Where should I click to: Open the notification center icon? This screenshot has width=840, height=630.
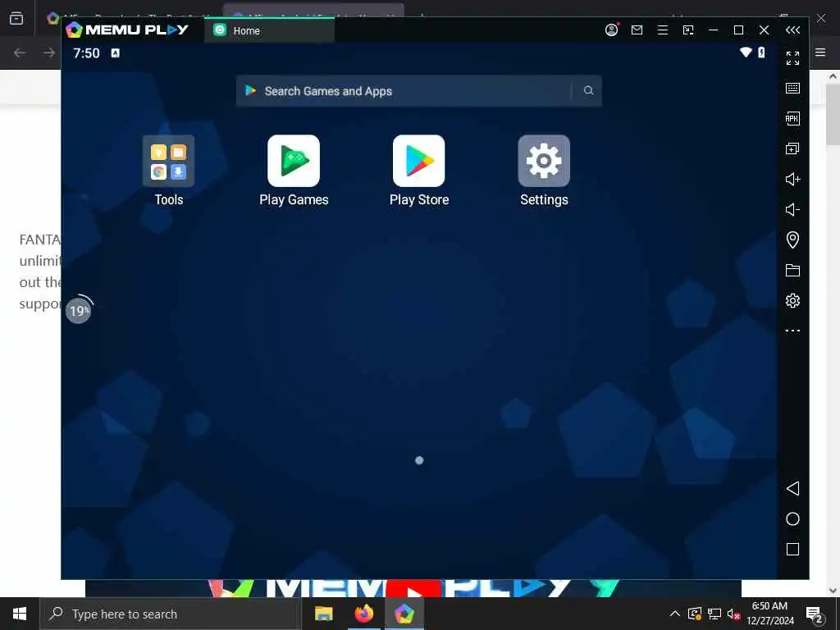click(x=815, y=614)
